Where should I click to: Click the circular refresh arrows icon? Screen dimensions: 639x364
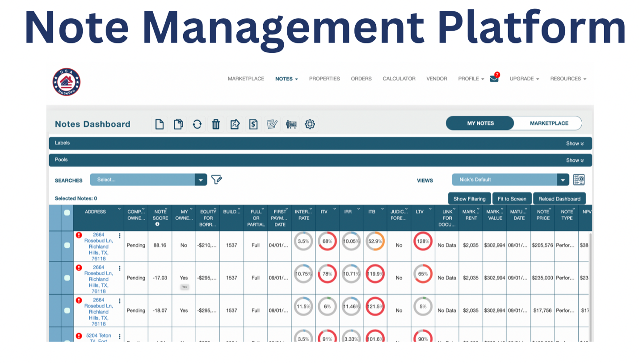(197, 124)
